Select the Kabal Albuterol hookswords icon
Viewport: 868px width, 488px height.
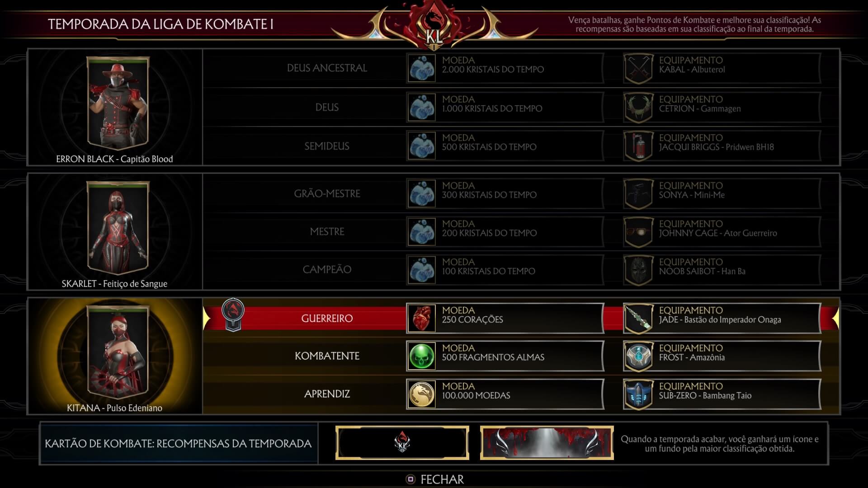click(x=638, y=68)
